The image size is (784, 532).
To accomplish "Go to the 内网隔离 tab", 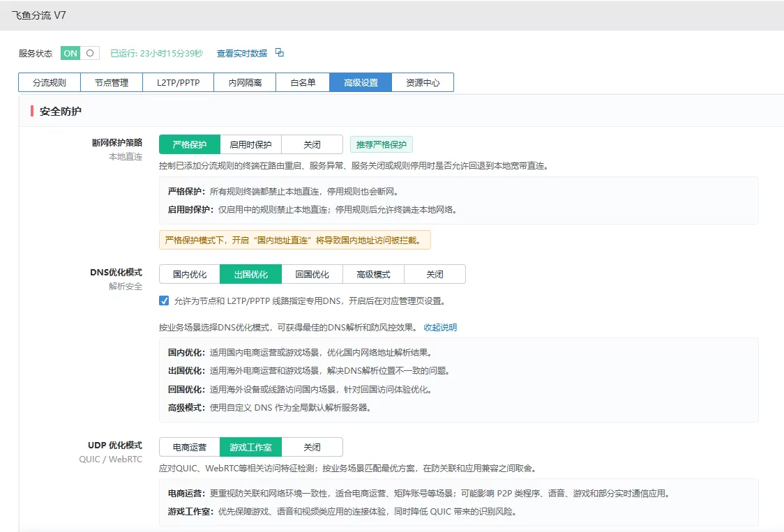I will pos(245,82).
